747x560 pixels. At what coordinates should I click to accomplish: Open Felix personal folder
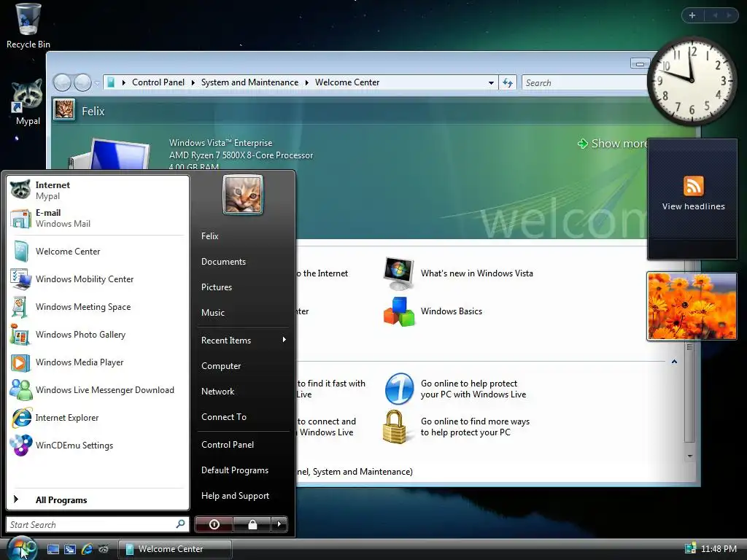(x=244, y=236)
